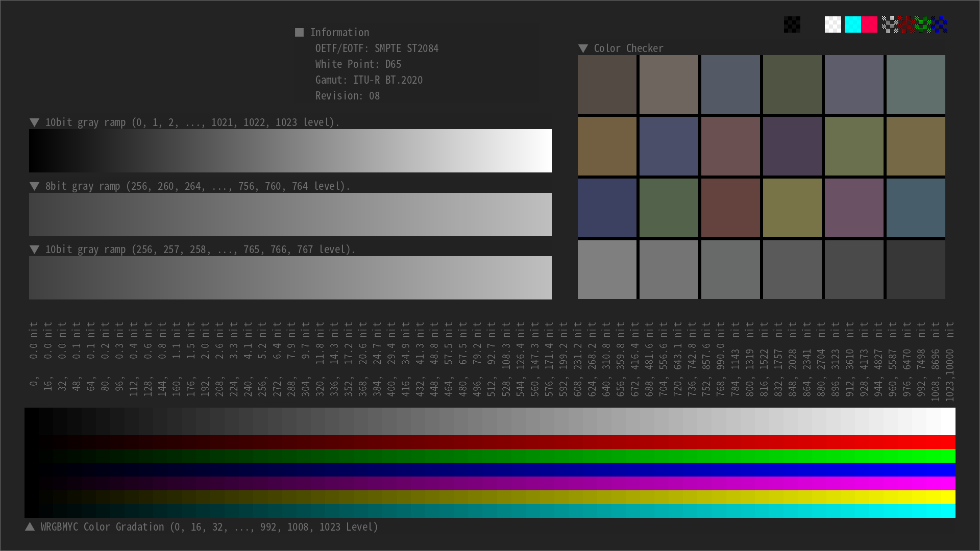Click the triangle beside the 0–1023 10bit gray ramp label
This screenshot has height=551, width=980.
tap(34, 122)
